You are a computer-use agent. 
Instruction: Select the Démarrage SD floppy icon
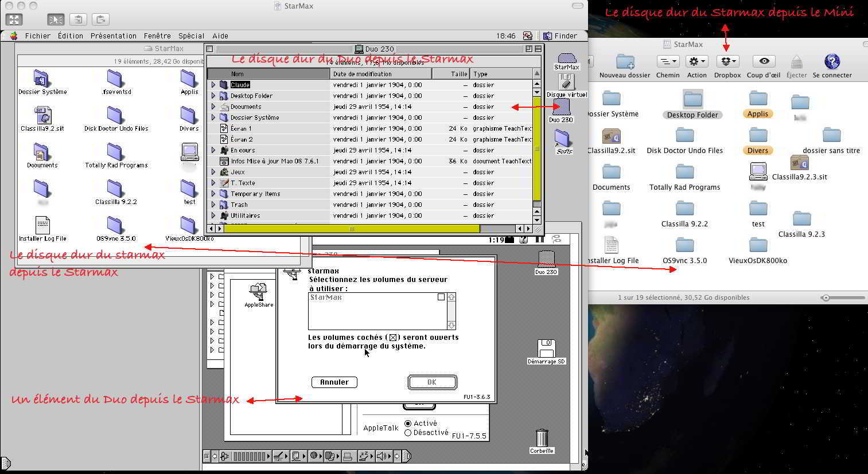(546, 348)
